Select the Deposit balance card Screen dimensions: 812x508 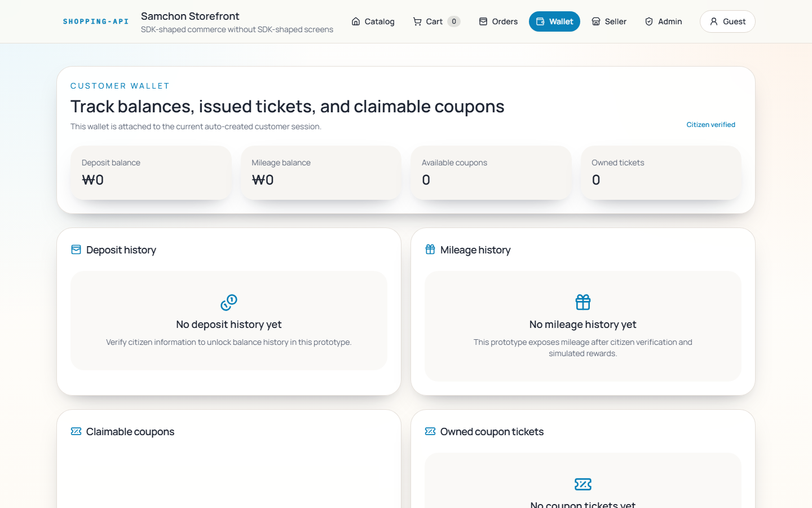pyautogui.click(x=151, y=172)
